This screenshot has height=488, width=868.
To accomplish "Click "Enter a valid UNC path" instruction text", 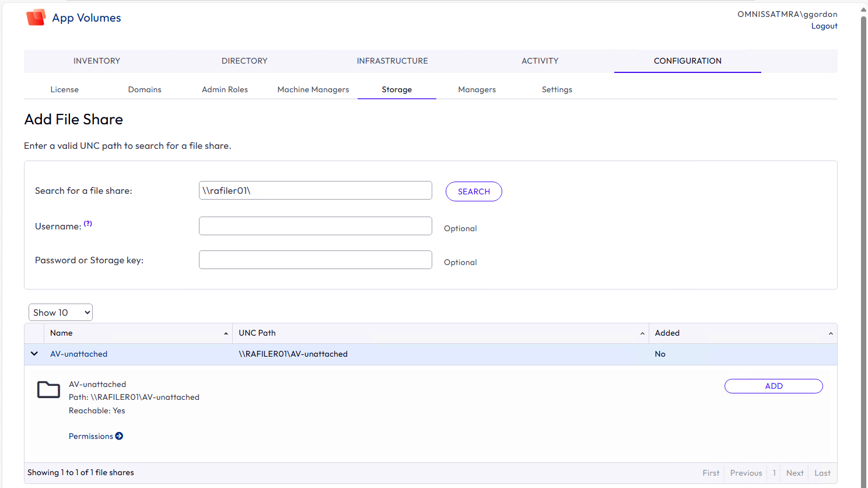I will [128, 145].
